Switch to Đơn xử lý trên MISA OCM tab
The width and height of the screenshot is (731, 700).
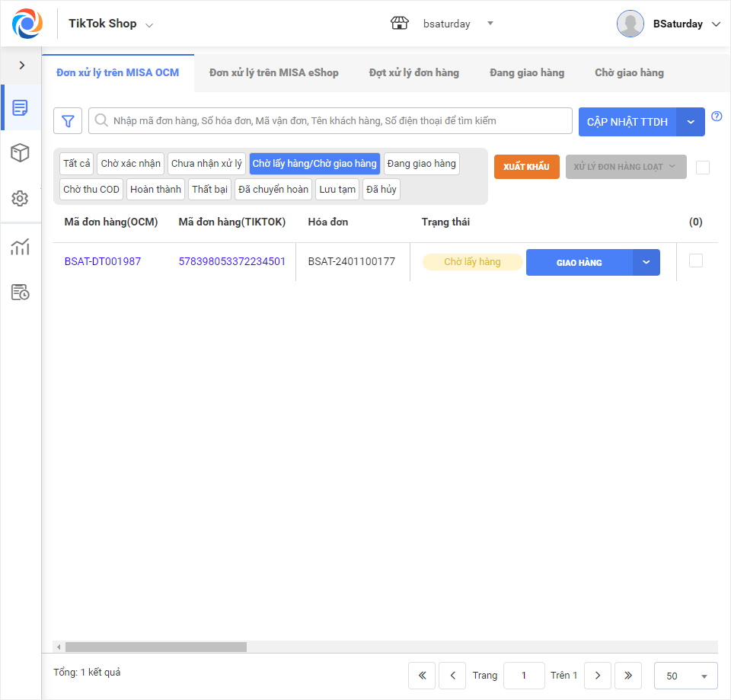[x=117, y=73]
